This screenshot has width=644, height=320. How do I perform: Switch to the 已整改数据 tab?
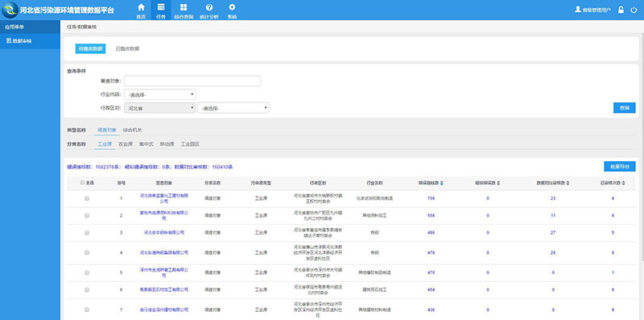pyautogui.click(x=127, y=48)
